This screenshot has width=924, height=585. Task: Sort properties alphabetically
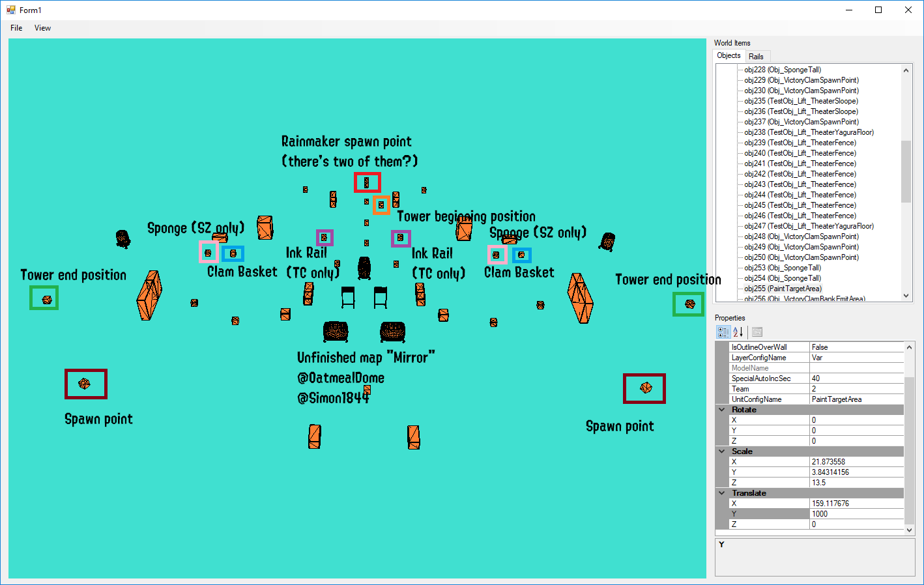738,332
